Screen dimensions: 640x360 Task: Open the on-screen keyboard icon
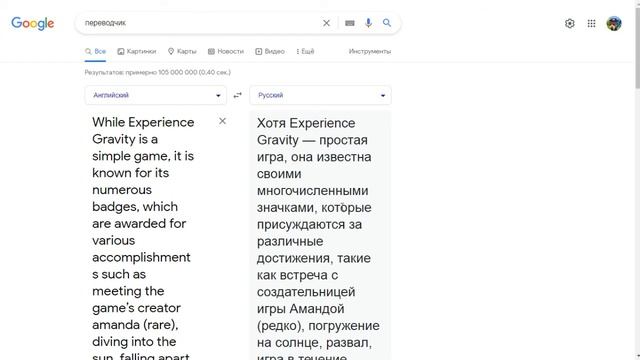pos(350,23)
